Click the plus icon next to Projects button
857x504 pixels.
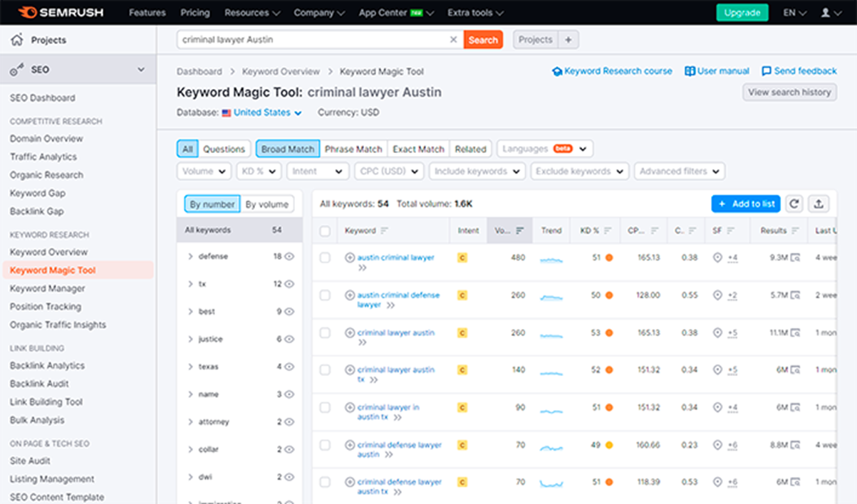click(568, 40)
